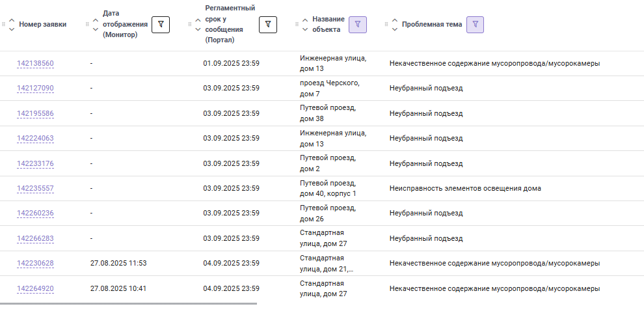Viewport: 644px width, 317px height.
Task: Open request link 142264920
Action: [x=35, y=288]
